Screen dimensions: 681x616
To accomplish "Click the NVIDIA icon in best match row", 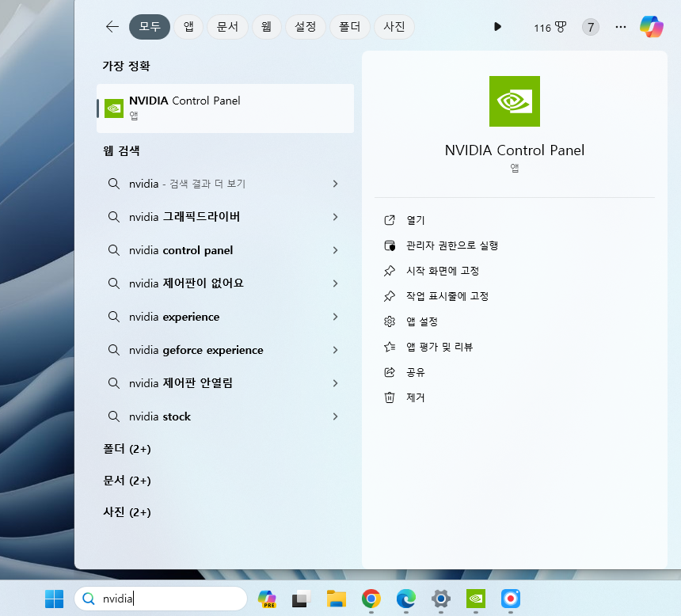I will click(114, 108).
